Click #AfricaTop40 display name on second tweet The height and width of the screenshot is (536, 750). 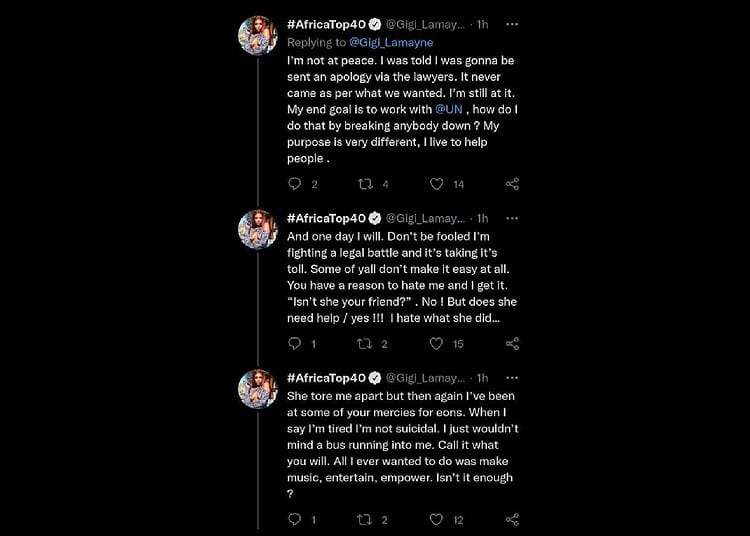click(x=325, y=218)
